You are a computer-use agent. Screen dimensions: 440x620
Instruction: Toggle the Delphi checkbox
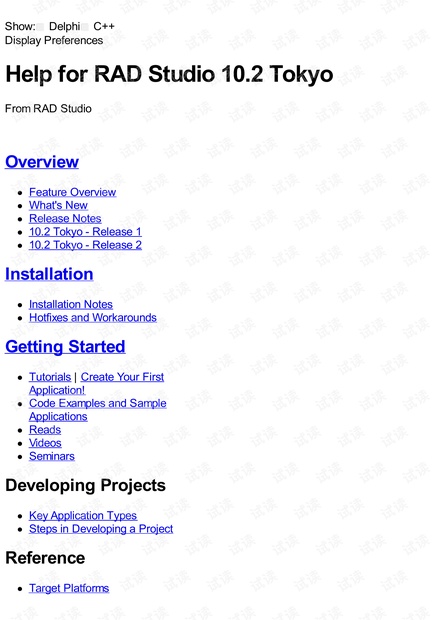[41, 27]
